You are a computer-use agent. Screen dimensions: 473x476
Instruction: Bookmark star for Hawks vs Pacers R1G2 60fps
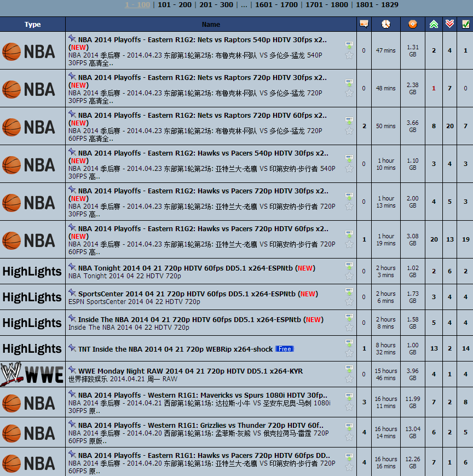(349, 244)
